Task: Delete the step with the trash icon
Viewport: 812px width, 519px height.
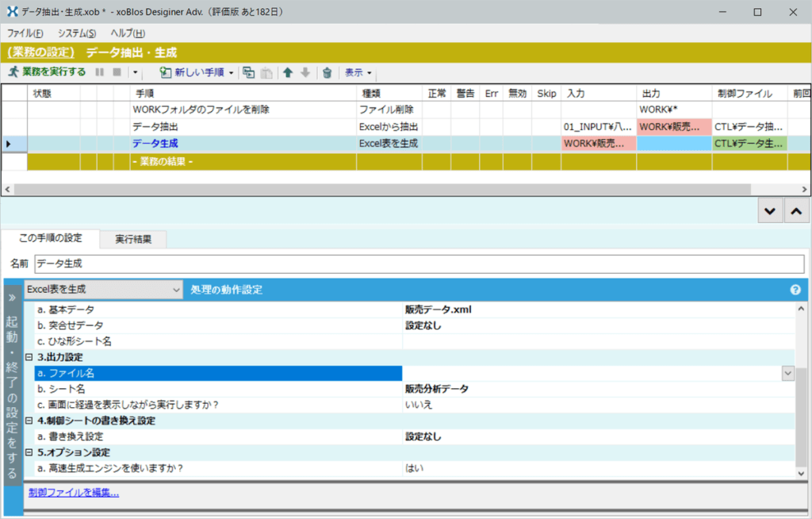Action: pyautogui.click(x=327, y=72)
